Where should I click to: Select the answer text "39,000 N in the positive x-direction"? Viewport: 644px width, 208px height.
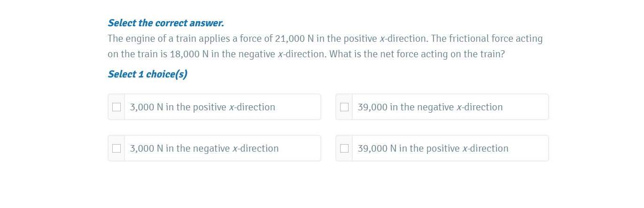(x=433, y=148)
